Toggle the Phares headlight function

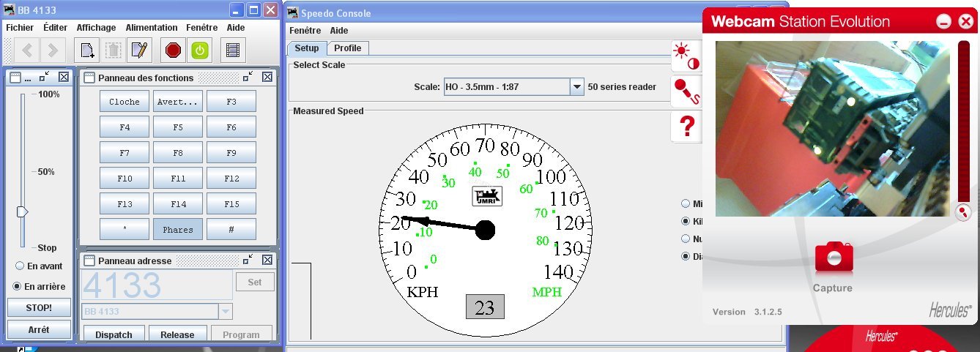click(x=178, y=229)
